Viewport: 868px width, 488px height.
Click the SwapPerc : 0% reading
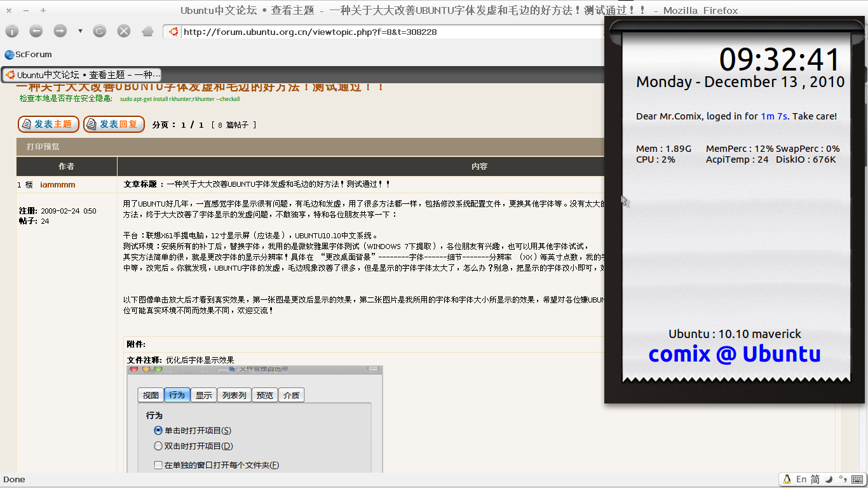click(808, 149)
